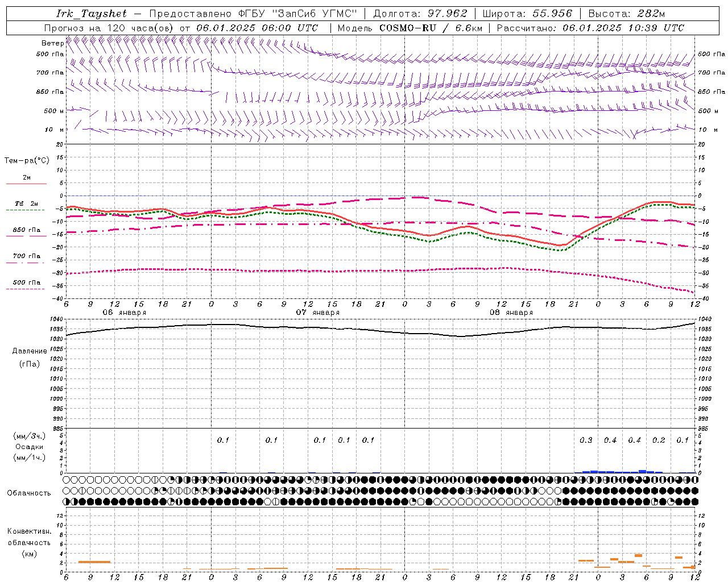Click the Облачность panel label
This screenshot has height=582, width=728.
(x=29, y=493)
